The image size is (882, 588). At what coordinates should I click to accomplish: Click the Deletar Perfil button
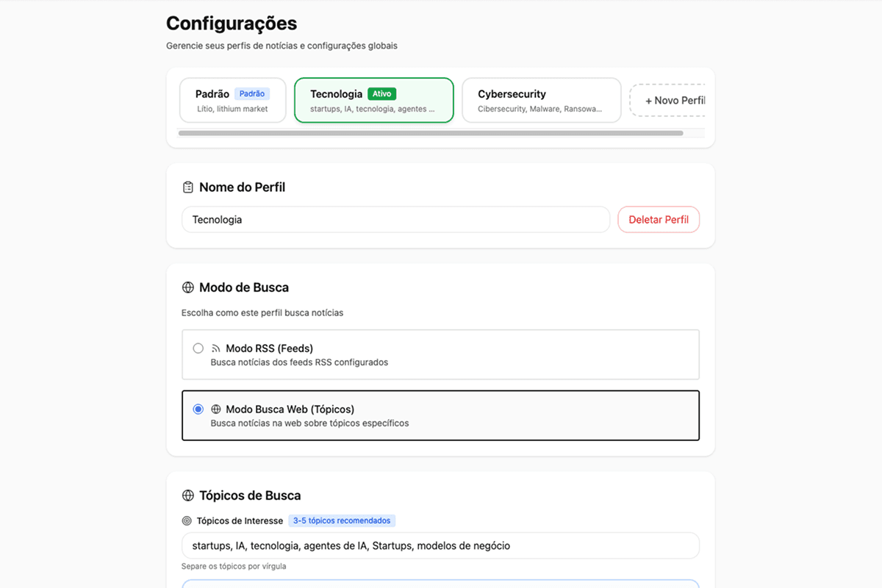659,219
